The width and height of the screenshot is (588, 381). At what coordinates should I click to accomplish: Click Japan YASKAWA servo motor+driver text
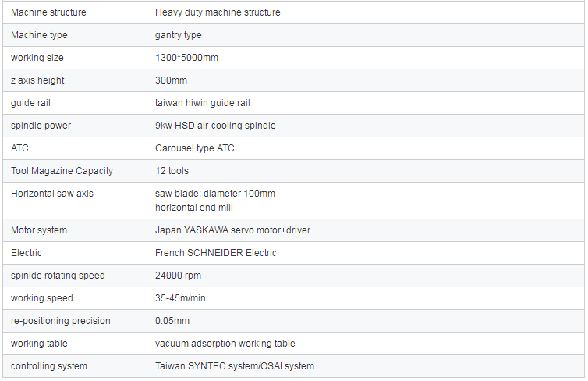click(232, 230)
